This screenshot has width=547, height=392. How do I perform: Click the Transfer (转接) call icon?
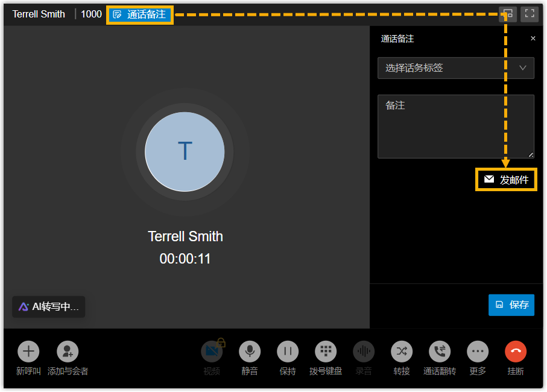(402, 351)
